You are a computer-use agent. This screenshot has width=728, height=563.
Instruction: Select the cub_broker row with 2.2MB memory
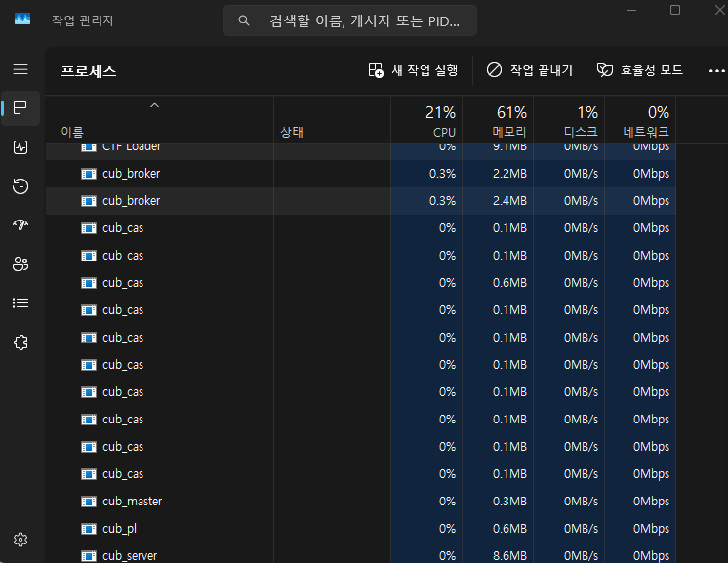point(361,174)
